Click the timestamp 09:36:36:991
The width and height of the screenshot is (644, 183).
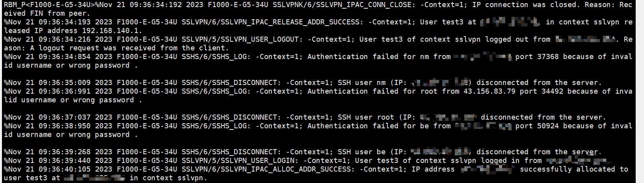pos(64,91)
